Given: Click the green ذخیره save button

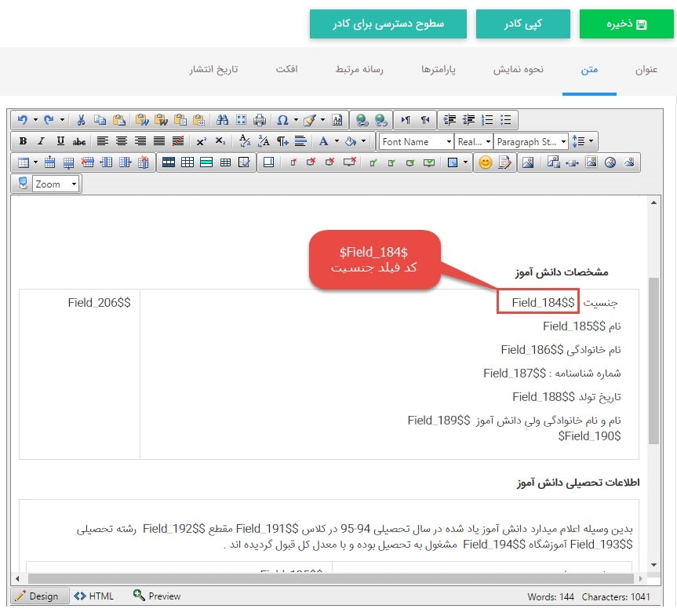Looking at the screenshot, I should (626, 24).
